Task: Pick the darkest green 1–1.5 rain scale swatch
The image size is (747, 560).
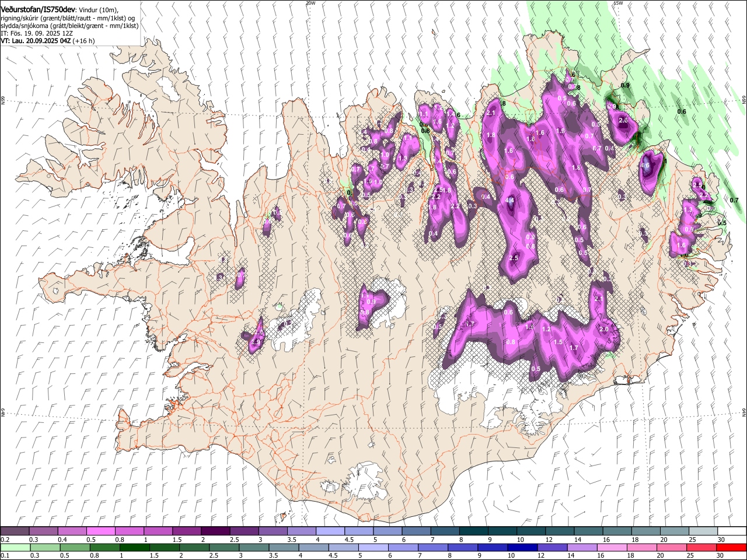Action: tap(135, 547)
